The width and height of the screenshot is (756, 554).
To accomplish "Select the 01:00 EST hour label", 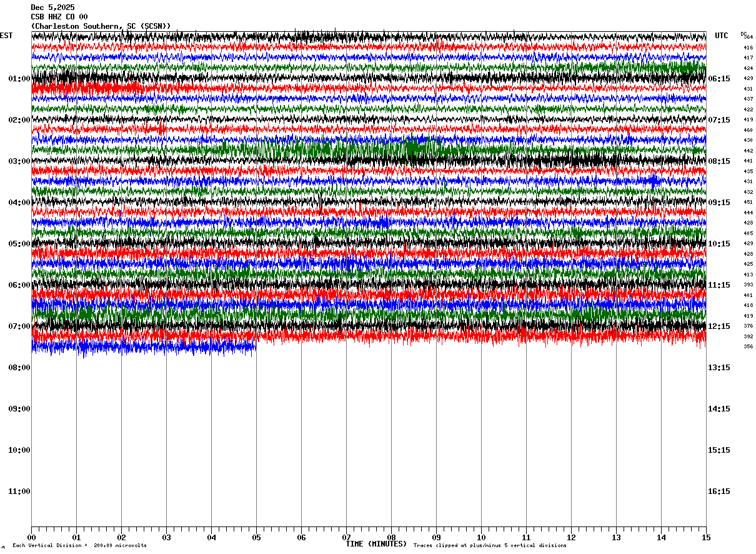I will (x=19, y=79).
